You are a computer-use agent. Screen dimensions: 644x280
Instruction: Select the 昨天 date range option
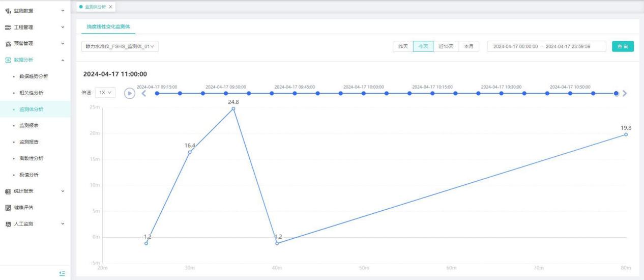403,46
